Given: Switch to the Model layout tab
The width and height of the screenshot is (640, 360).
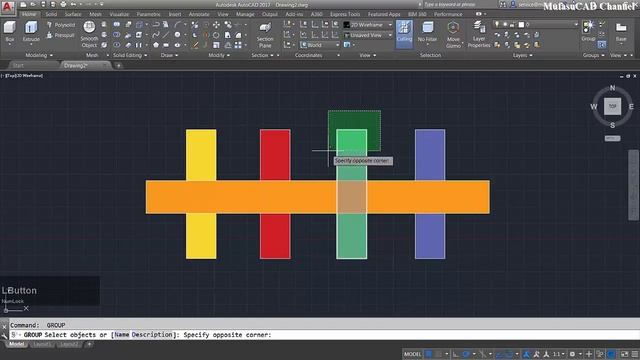Looking at the screenshot, I should 16,344.
